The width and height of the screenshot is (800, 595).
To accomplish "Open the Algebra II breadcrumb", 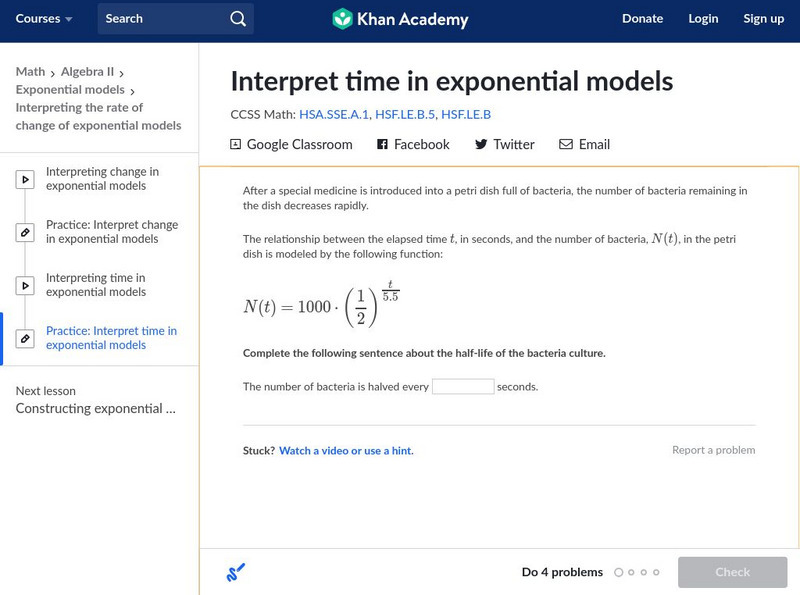I will coord(87,72).
